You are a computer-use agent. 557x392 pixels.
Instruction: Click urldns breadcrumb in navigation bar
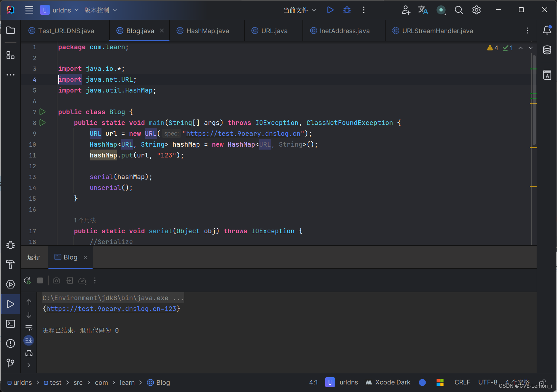pyautogui.click(x=20, y=382)
